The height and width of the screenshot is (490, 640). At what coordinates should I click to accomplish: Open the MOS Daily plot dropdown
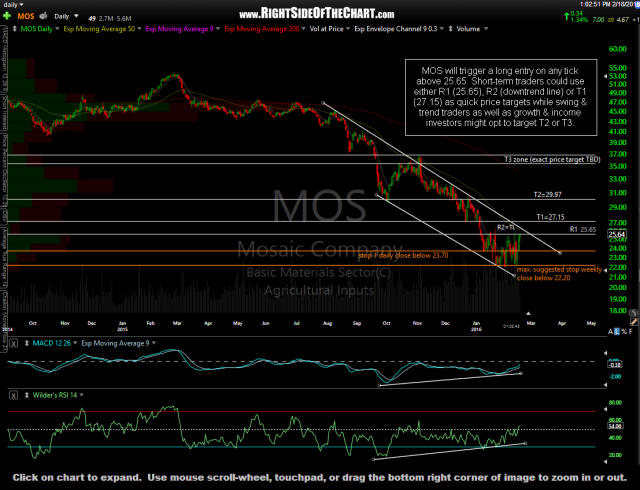pyautogui.click(x=57, y=29)
